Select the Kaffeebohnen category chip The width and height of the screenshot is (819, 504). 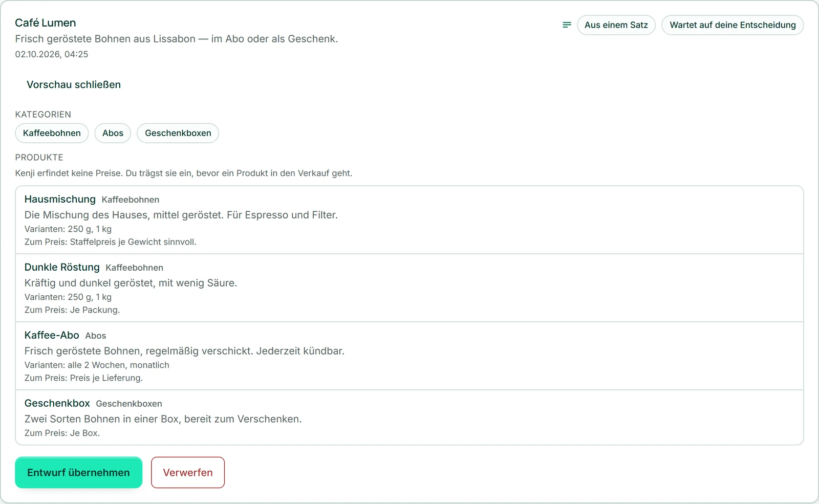pos(52,133)
